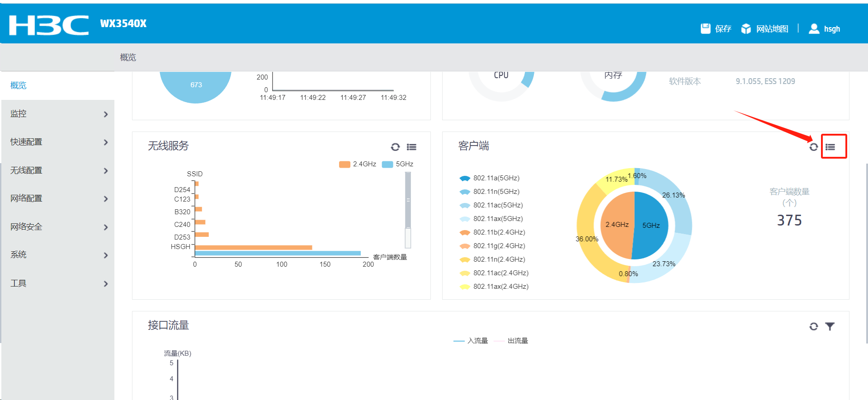Image resolution: width=868 pixels, height=400 pixels.
Task: Refresh the 客户端 client panel
Action: pyautogui.click(x=813, y=147)
